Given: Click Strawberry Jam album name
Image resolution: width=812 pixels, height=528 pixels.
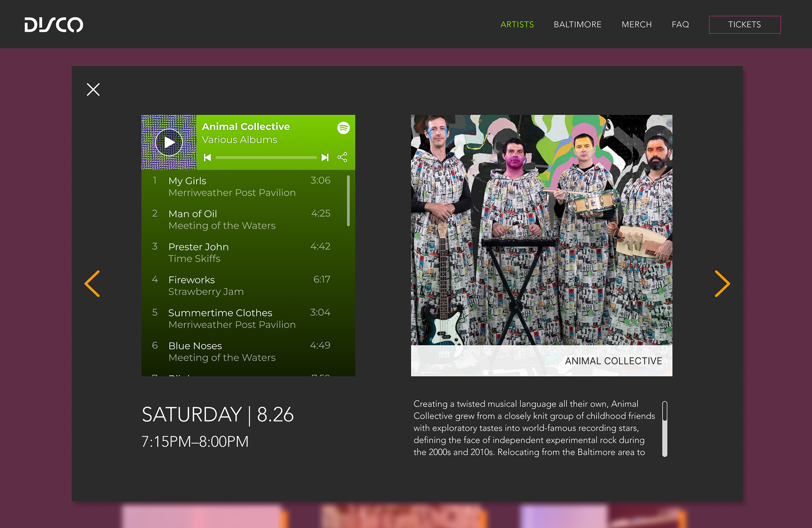Looking at the screenshot, I should pos(206,291).
